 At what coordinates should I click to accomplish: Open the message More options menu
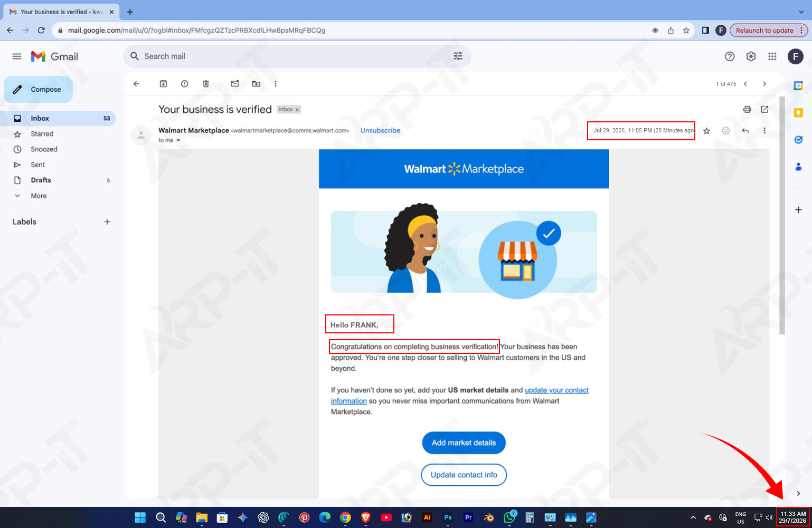pyautogui.click(x=764, y=131)
